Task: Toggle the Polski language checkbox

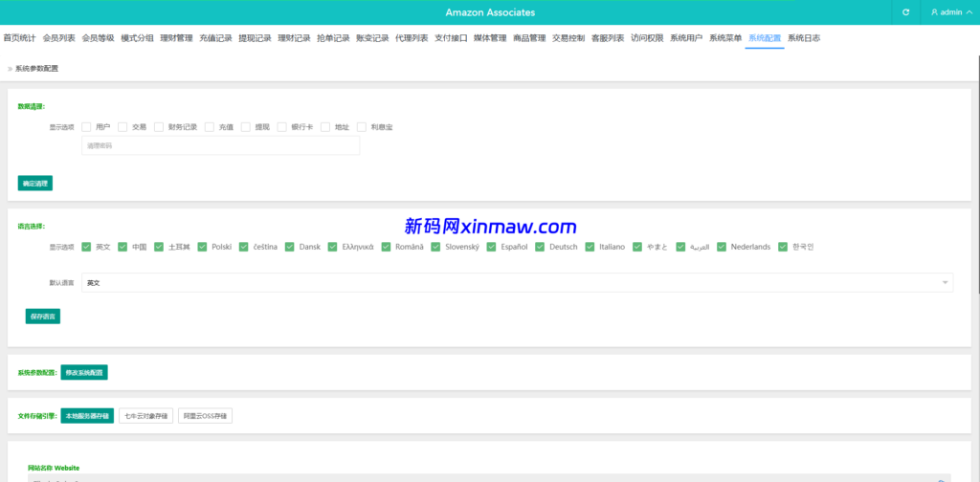Action: pyautogui.click(x=203, y=247)
